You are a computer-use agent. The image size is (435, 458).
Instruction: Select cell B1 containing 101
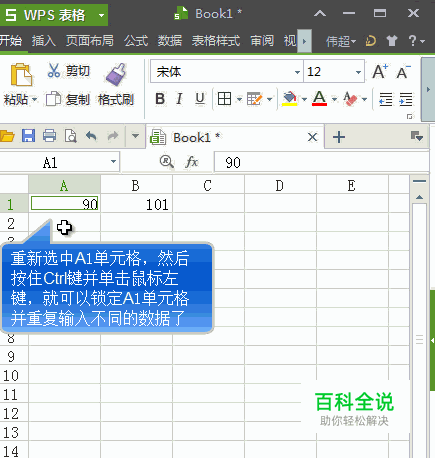pos(136,204)
